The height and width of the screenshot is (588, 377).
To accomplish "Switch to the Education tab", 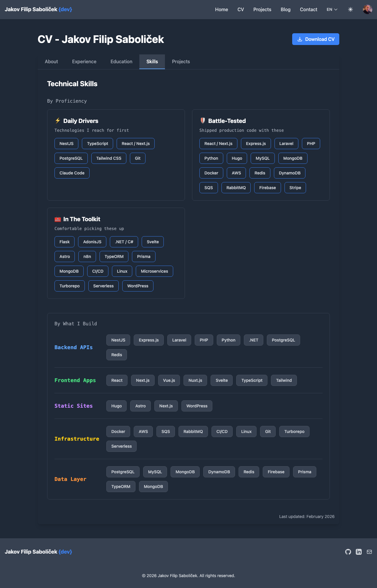I will [x=121, y=61].
